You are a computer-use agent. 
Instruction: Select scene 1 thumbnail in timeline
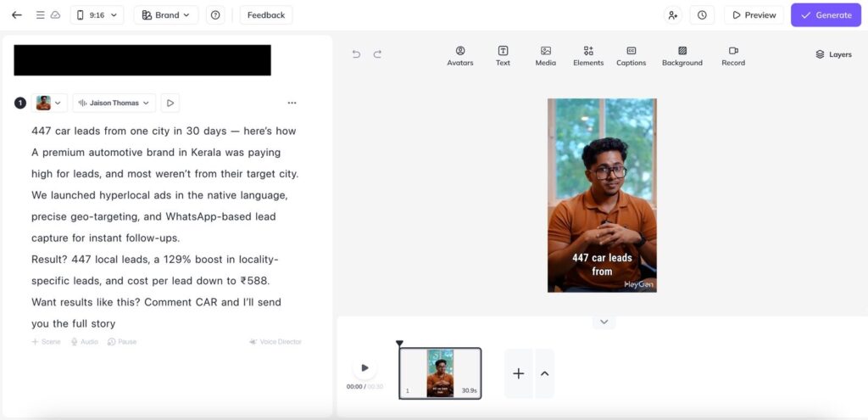pyautogui.click(x=440, y=372)
